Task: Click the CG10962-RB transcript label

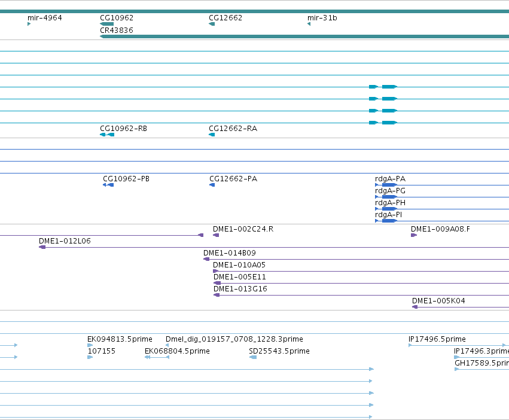Action: pos(123,129)
